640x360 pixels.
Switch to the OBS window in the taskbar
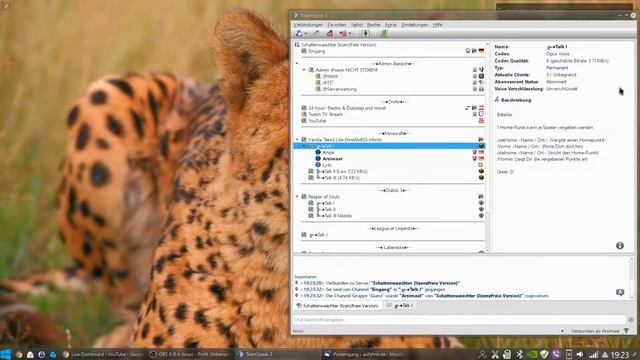190,355
